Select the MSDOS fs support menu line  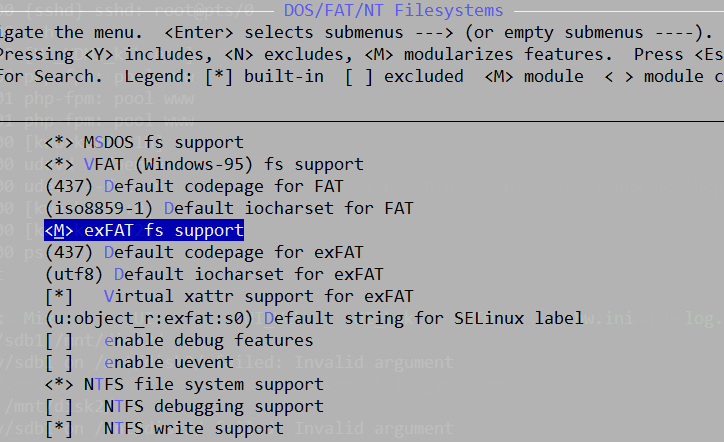(x=144, y=142)
